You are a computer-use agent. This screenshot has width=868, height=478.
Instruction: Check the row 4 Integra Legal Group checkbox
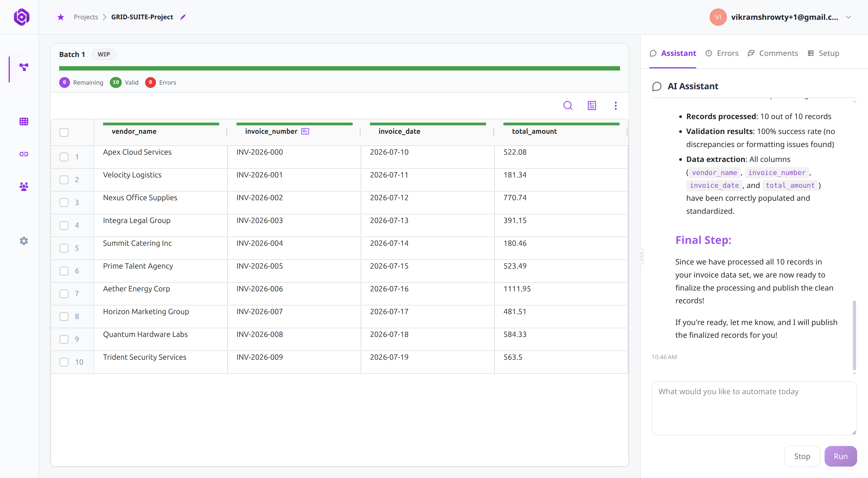64,225
